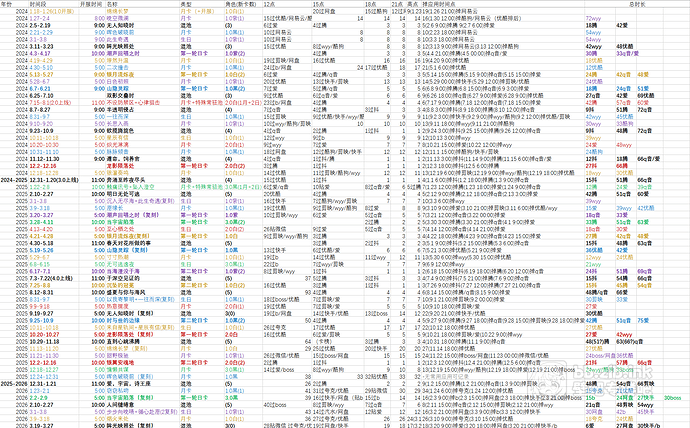Select the date cell 2.5-2.19
Image resolution: width=690 pixels, height=428 pixels.
pos(40,25)
